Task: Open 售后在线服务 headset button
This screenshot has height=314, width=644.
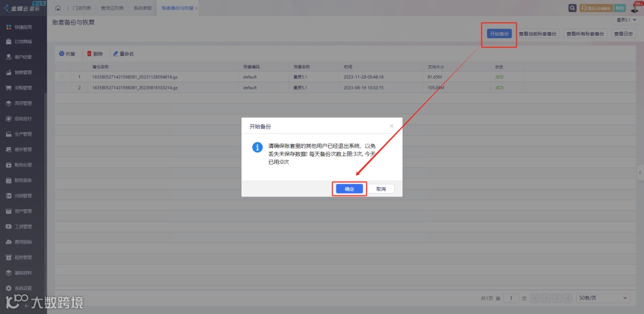Action: click(x=596, y=8)
